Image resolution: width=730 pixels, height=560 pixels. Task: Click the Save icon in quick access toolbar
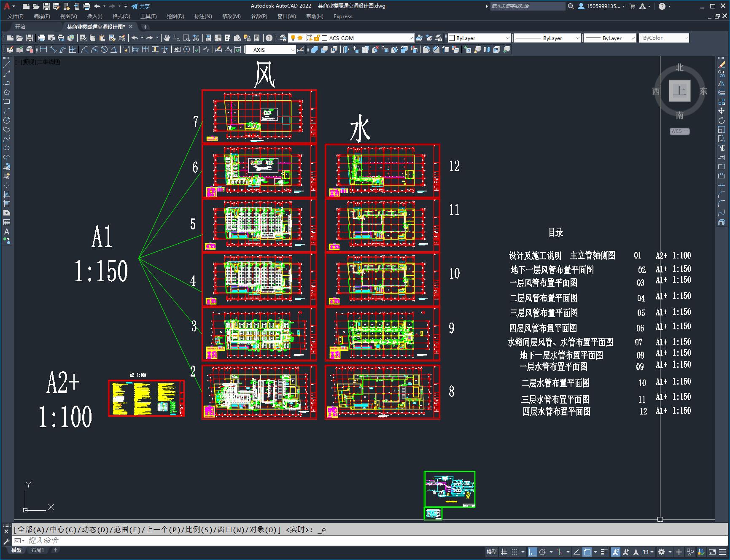click(x=46, y=6)
